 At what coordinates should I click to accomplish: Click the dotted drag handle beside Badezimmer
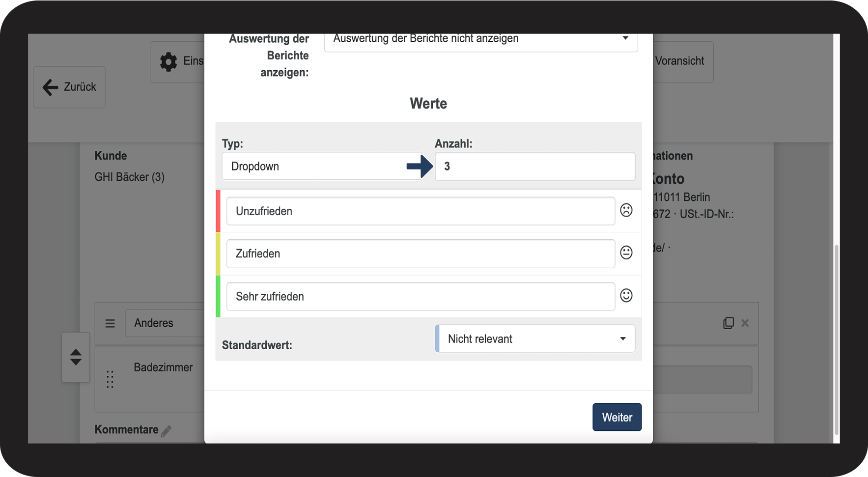point(110,379)
